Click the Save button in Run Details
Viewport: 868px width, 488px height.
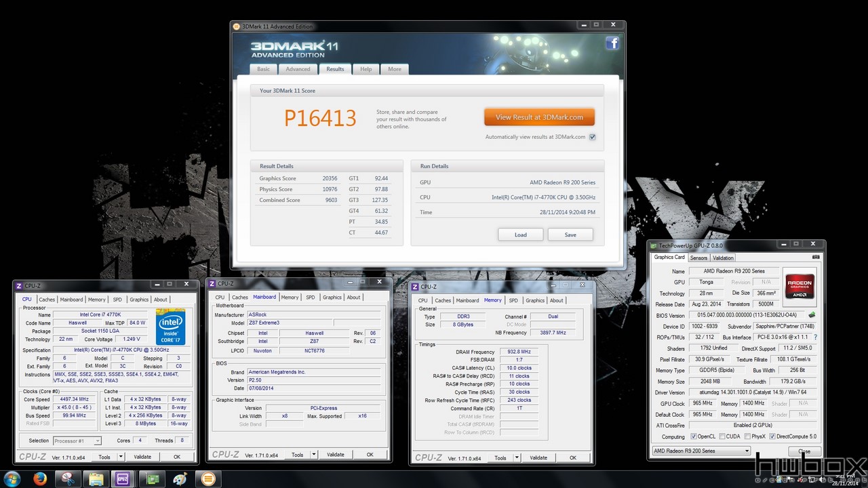click(x=570, y=235)
